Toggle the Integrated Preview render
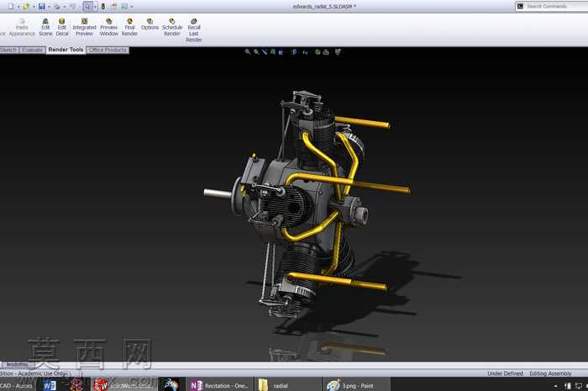 (84, 28)
